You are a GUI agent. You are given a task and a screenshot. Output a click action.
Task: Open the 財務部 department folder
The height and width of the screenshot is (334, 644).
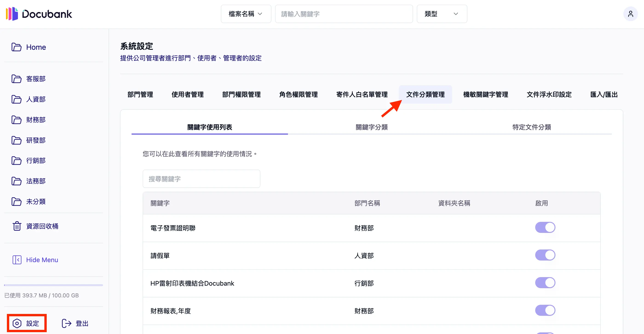[x=35, y=120]
